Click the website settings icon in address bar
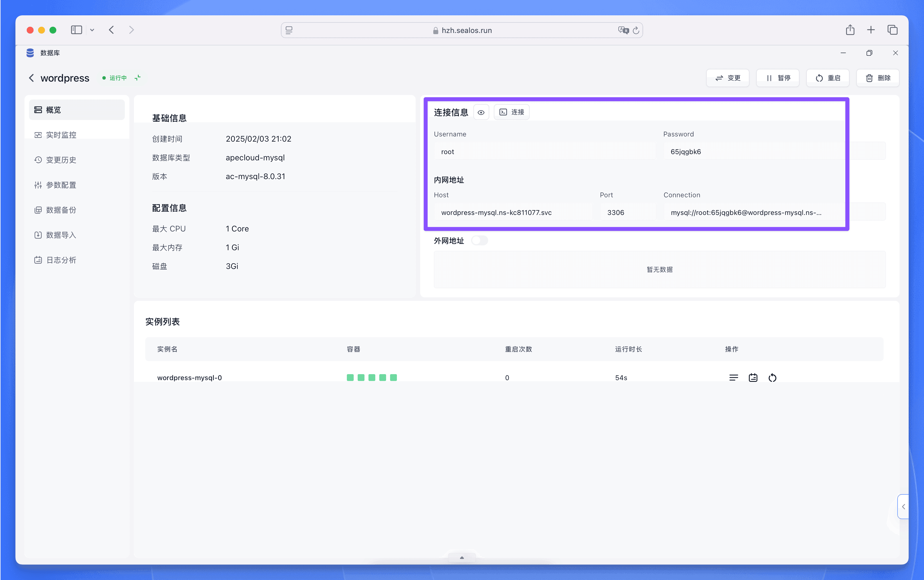The image size is (924, 580). pyautogui.click(x=289, y=30)
